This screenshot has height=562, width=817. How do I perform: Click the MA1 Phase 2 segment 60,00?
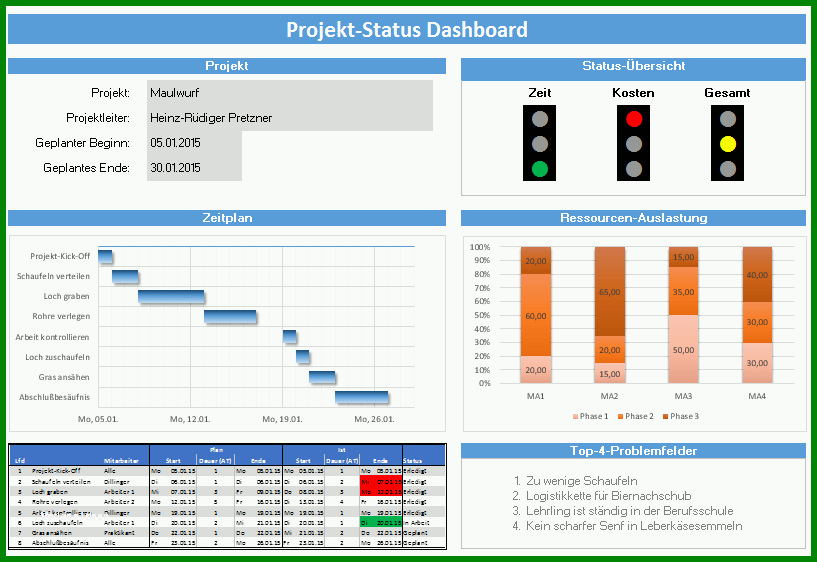536,315
